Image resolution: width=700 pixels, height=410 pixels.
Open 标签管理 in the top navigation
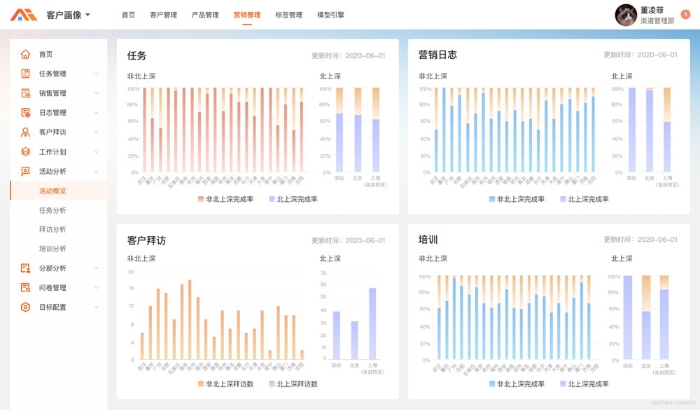click(289, 15)
